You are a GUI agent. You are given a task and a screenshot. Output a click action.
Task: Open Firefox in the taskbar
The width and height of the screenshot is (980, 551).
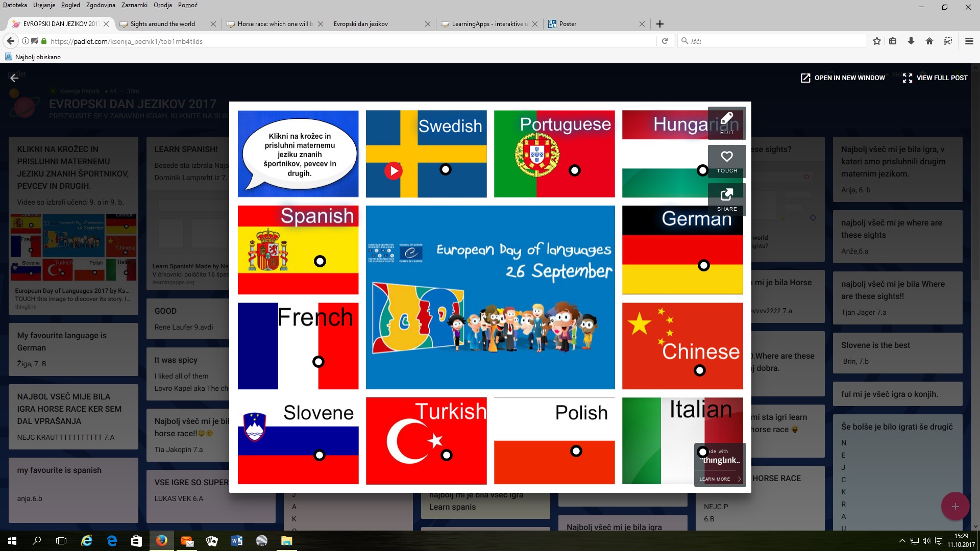tap(162, 541)
